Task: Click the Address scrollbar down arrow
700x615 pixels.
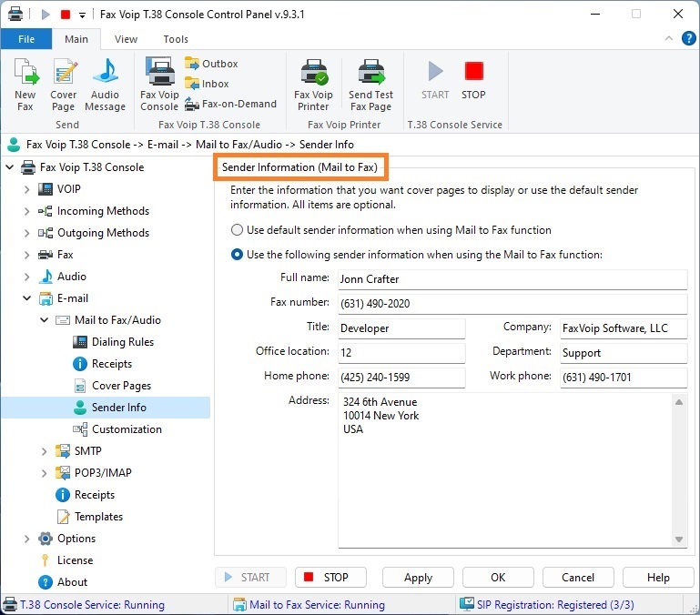Action: click(679, 539)
